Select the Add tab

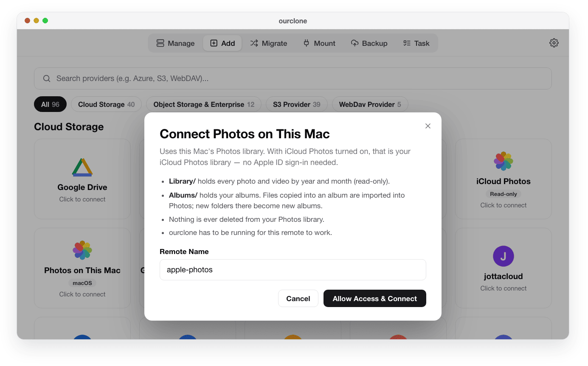222,43
